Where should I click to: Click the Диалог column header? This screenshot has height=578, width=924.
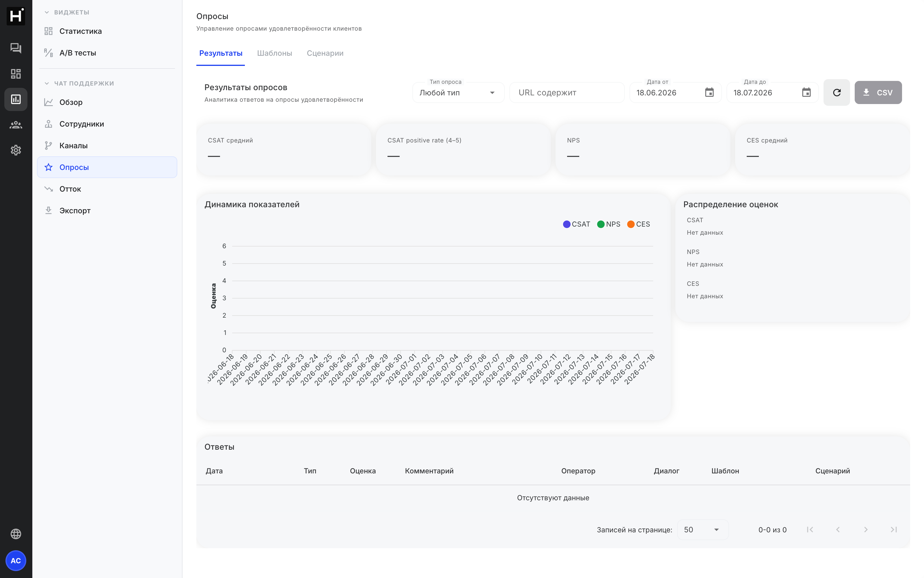coord(666,470)
